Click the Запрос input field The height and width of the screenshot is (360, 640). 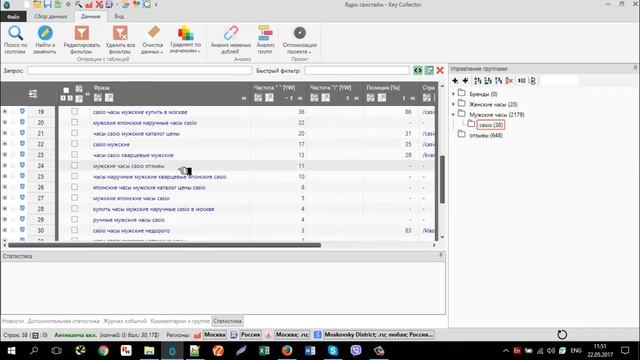click(x=139, y=70)
